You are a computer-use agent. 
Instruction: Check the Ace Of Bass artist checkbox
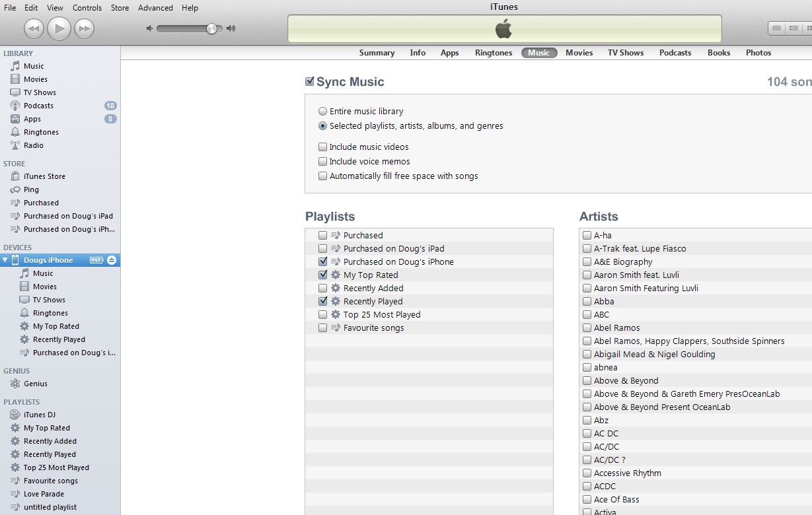587,500
